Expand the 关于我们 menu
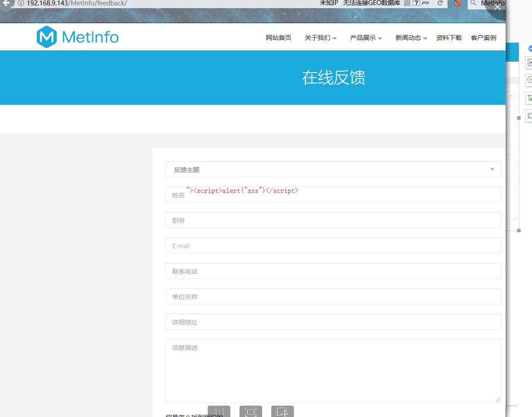 (321, 38)
